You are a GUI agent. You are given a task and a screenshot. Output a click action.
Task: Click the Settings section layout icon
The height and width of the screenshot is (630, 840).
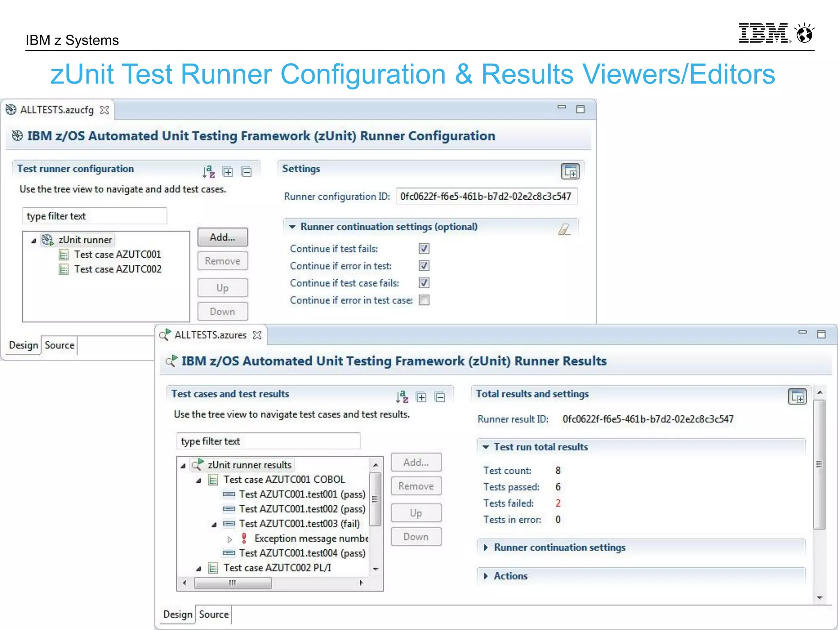[x=570, y=171]
